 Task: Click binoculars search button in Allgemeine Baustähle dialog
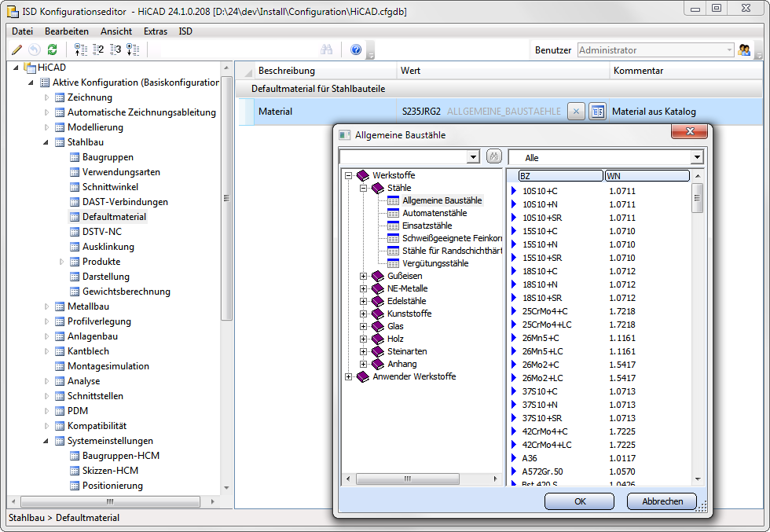pos(494,156)
